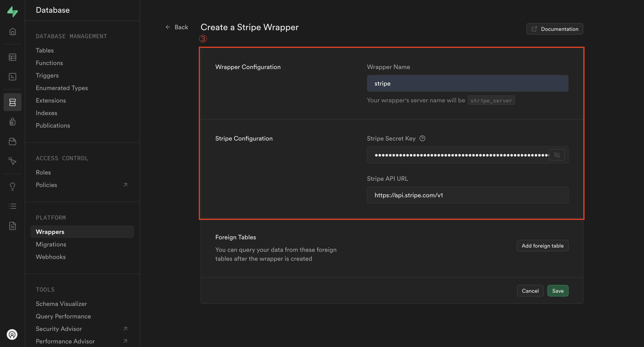Screen dimensions: 644x347
Task: Click the user account avatar icon
Action: click(x=12, y=334)
